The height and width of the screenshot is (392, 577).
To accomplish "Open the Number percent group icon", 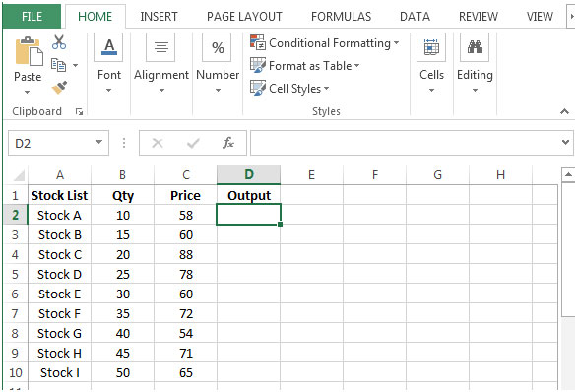I will (217, 47).
